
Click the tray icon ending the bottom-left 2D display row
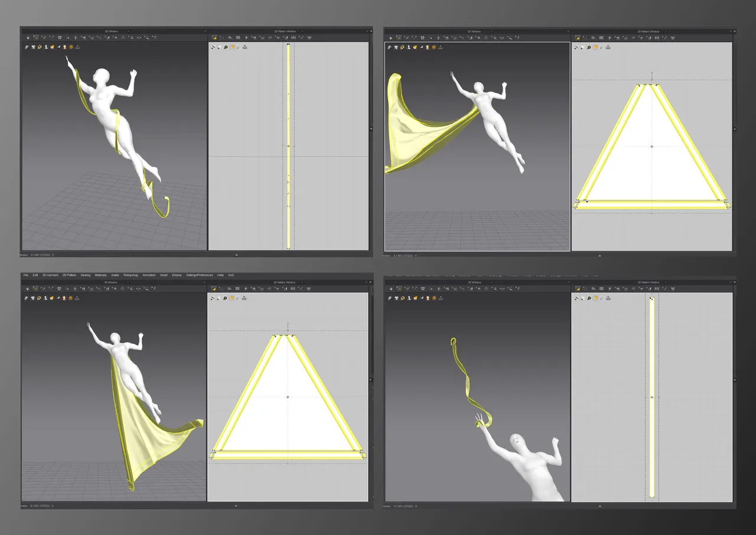point(245,298)
